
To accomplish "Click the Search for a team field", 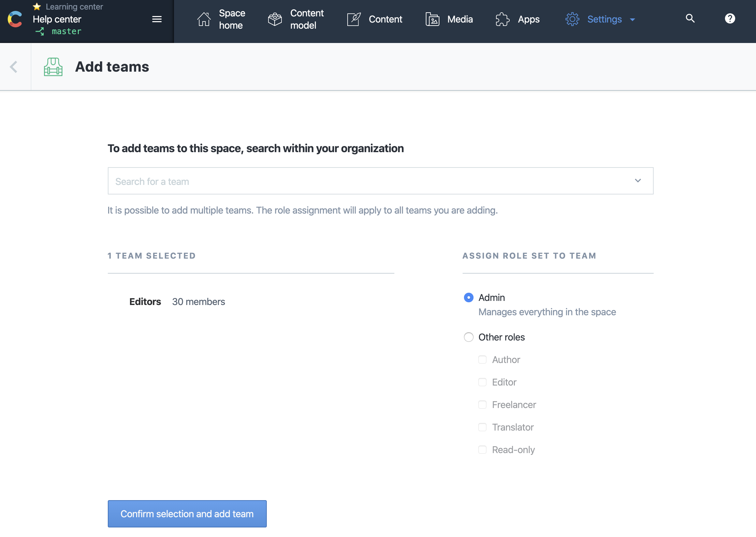I will point(368,181).
